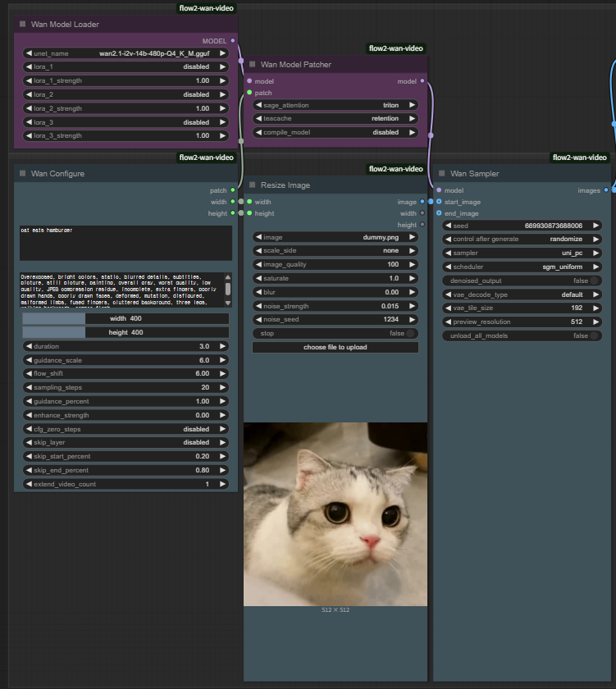
Task: Open lora_1 selection dropdown
Action: point(125,66)
